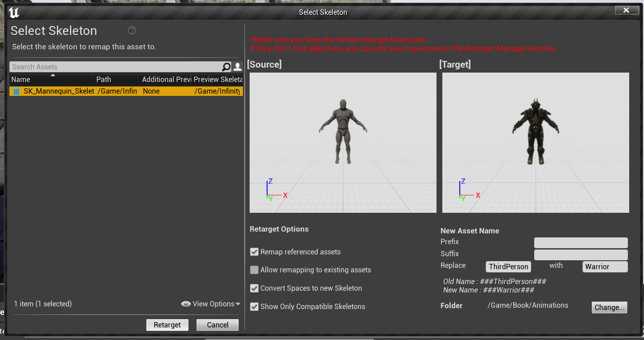Click the Preview Skeletal column header

[217, 79]
